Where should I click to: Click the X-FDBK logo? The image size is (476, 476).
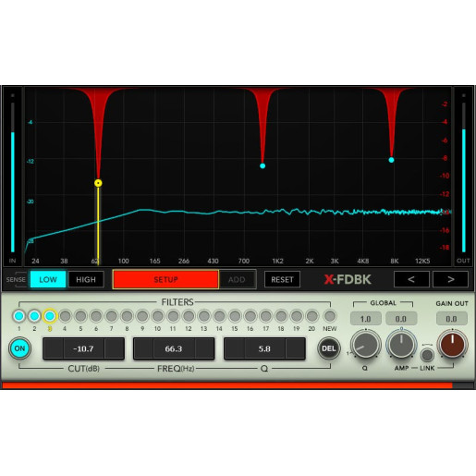[x=348, y=279]
